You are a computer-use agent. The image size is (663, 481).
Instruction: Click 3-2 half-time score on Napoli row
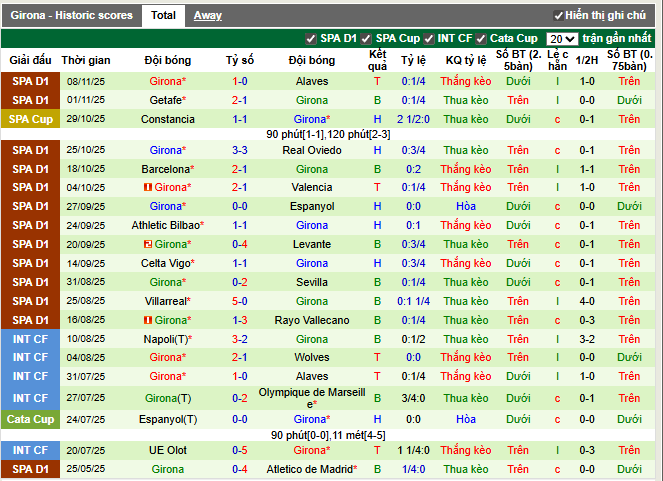coord(587,339)
